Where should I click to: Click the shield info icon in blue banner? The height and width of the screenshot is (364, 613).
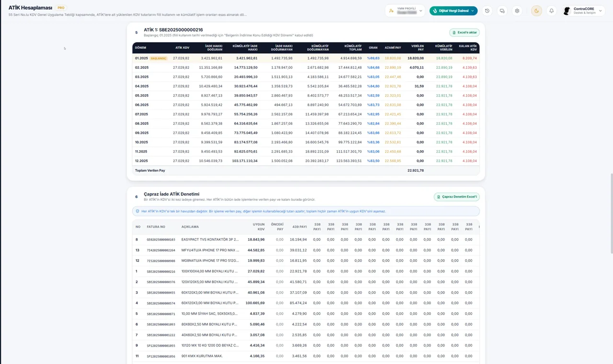[137, 211]
